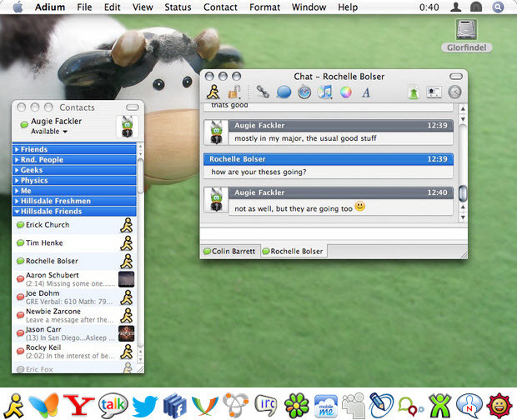Click the IRC speech bubble icon
The image size is (517, 420).
[x=266, y=405]
